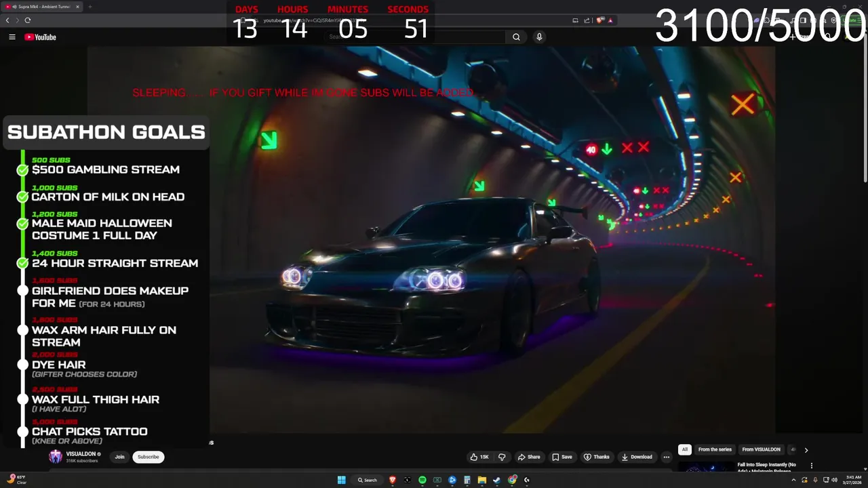Open Calculator from the taskbar

[467, 480]
